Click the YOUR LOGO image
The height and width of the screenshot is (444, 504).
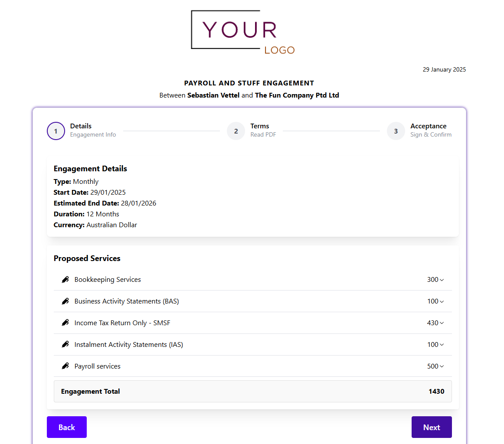click(243, 33)
